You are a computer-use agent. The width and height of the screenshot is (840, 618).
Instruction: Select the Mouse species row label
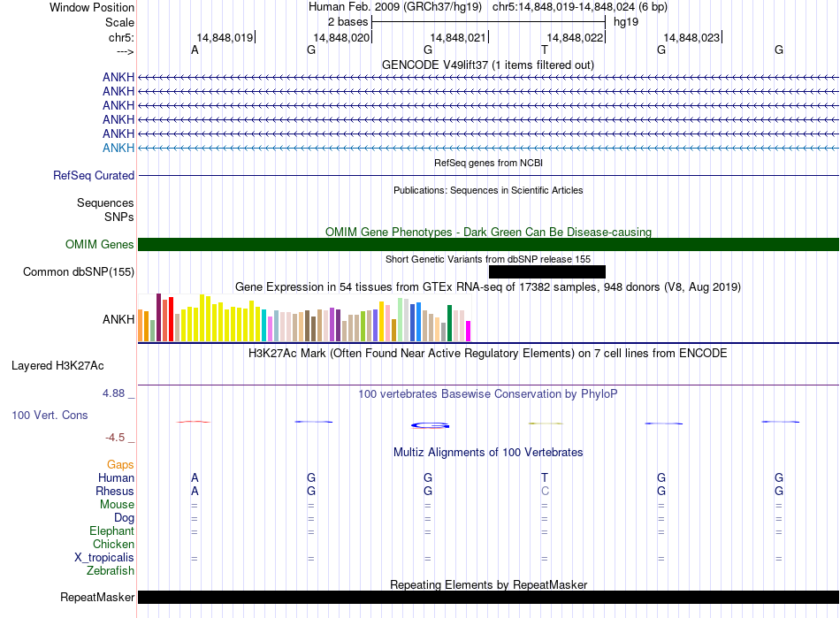point(117,505)
